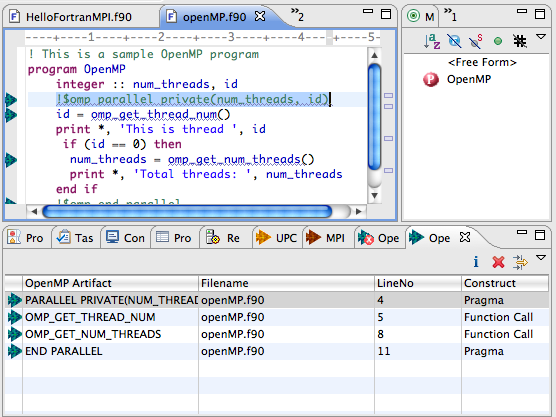Close the active OpenMP artifact view tab

tap(465, 237)
